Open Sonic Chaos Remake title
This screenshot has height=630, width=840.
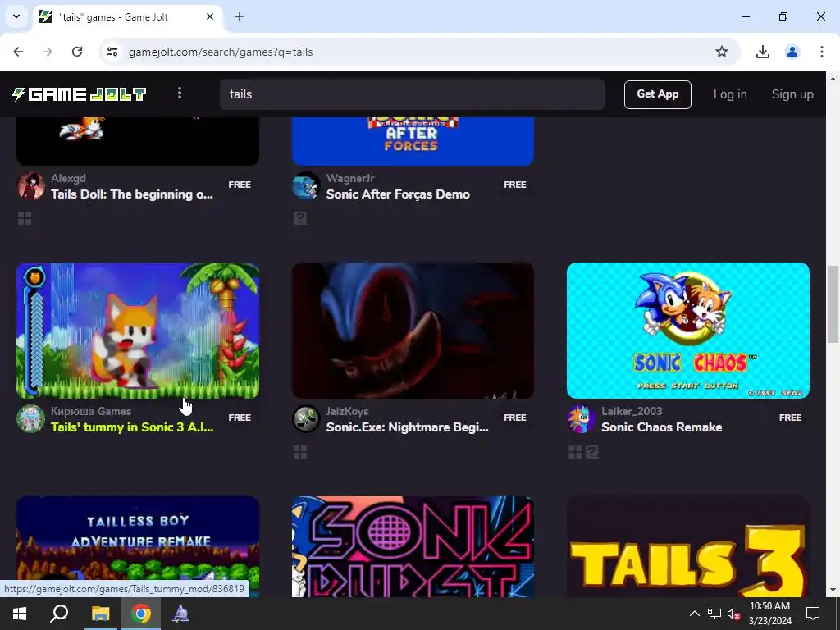tap(662, 427)
